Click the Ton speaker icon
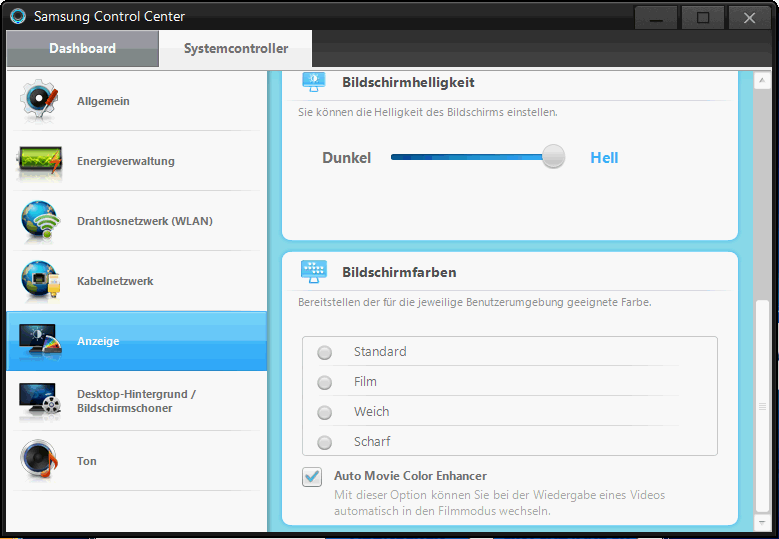 pyautogui.click(x=39, y=460)
